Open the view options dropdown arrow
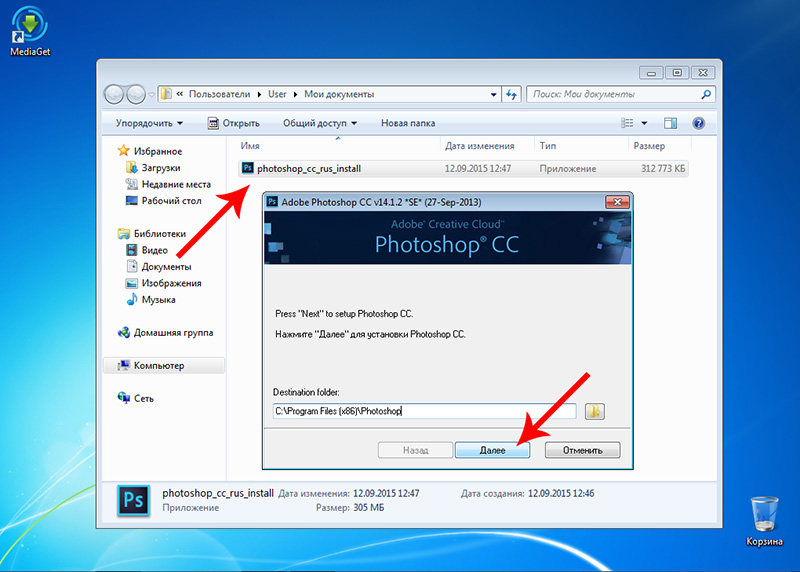The height and width of the screenshot is (572, 800). [x=645, y=123]
